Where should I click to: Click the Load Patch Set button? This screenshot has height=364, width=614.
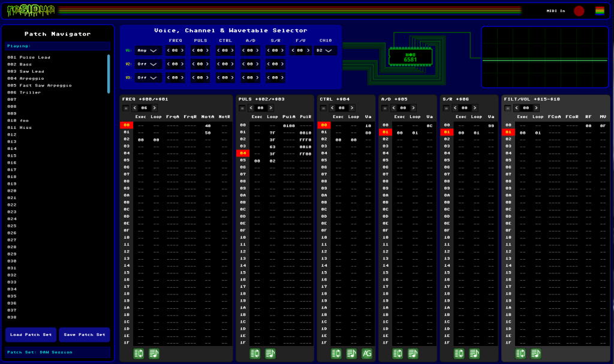pyautogui.click(x=31, y=335)
